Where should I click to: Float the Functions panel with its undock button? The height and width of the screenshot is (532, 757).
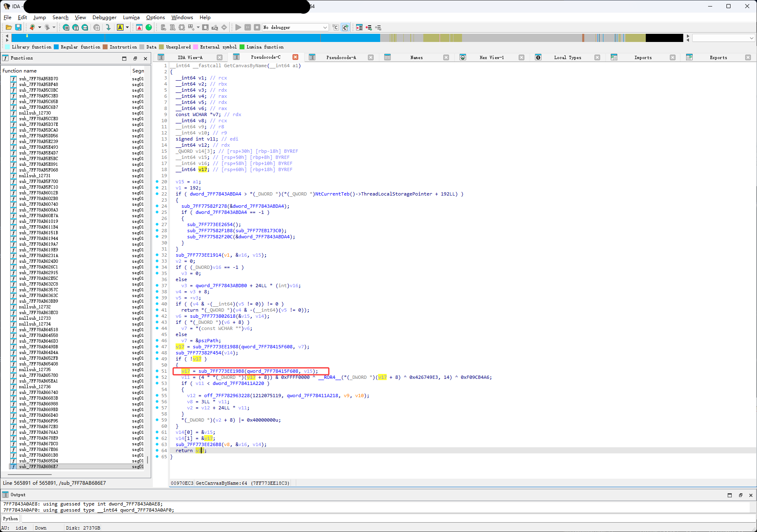135,58
